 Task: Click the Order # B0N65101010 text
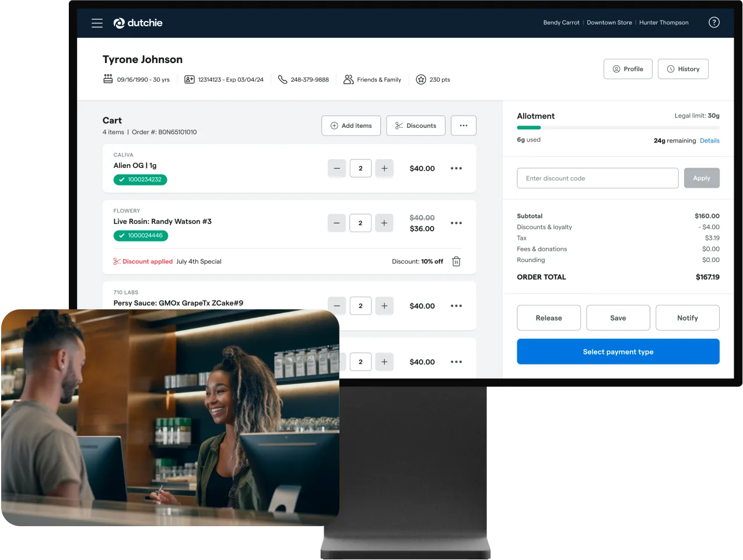point(164,132)
